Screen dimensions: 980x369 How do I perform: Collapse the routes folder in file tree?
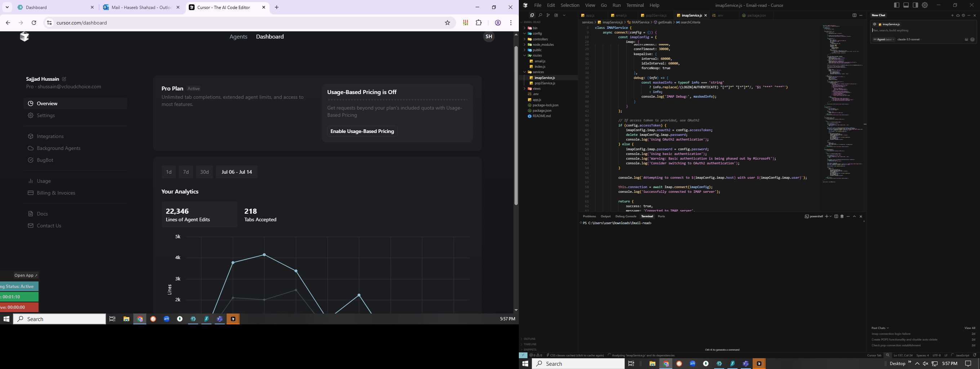pos(549,55)
